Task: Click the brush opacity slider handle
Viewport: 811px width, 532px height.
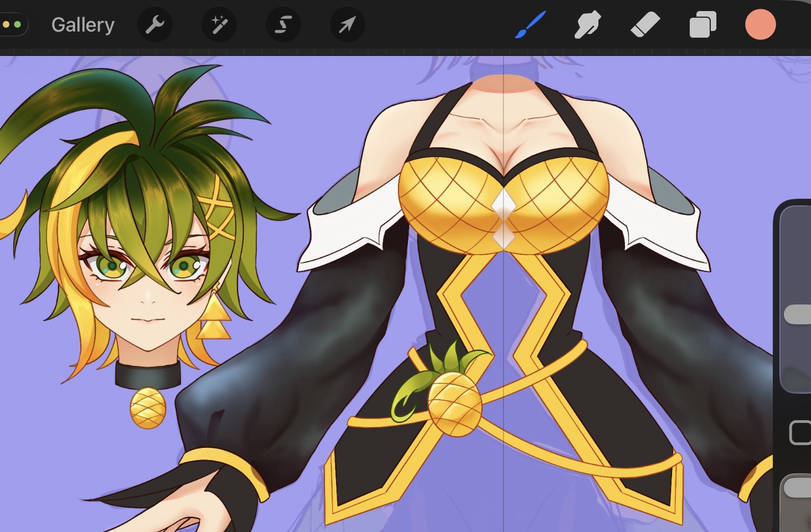Action: 797,488
